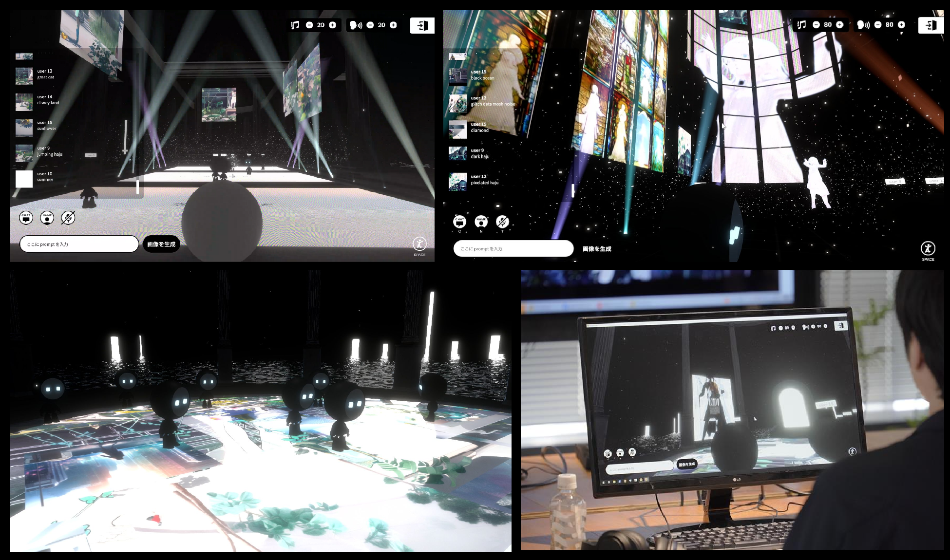Toggle the muted microphone in the top-right panel
Image resolution: width=950 pixels, height=560 pixels.
coord(502,222)
